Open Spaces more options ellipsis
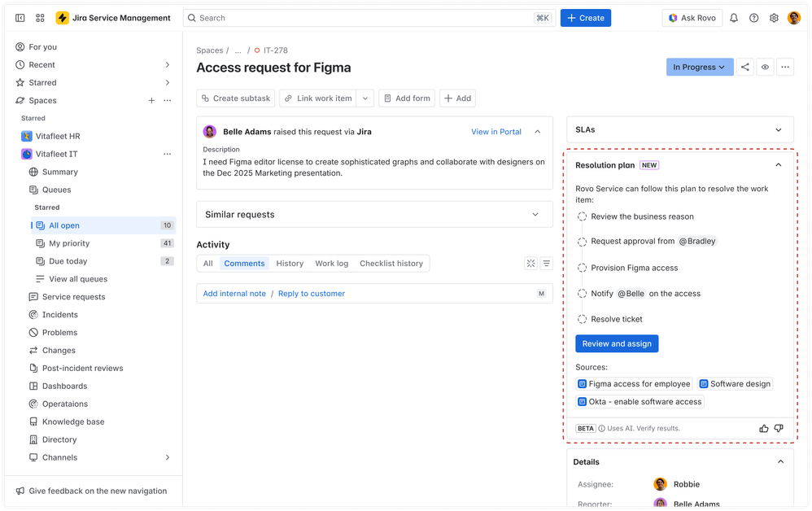Screen dimensions: 812x511 point(168,100)
